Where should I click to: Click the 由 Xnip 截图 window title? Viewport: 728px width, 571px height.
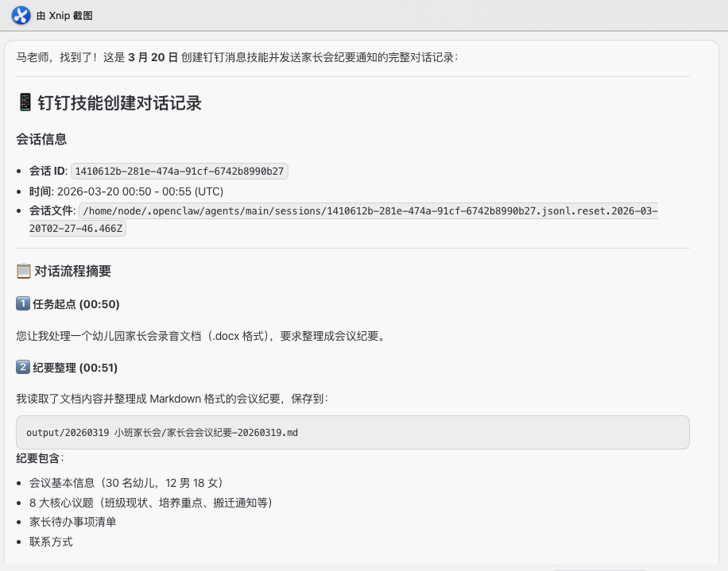pos(70,17)
